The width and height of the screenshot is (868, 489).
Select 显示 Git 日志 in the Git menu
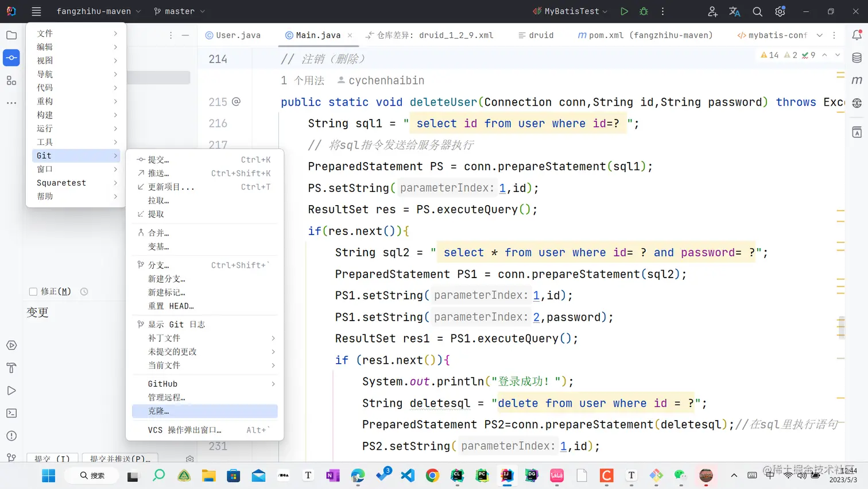[205, 324]
